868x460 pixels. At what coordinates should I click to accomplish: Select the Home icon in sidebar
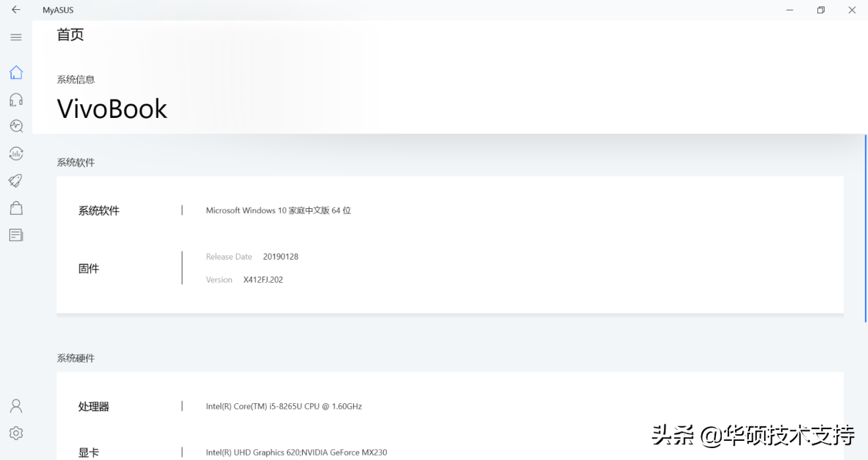point(16,72)
